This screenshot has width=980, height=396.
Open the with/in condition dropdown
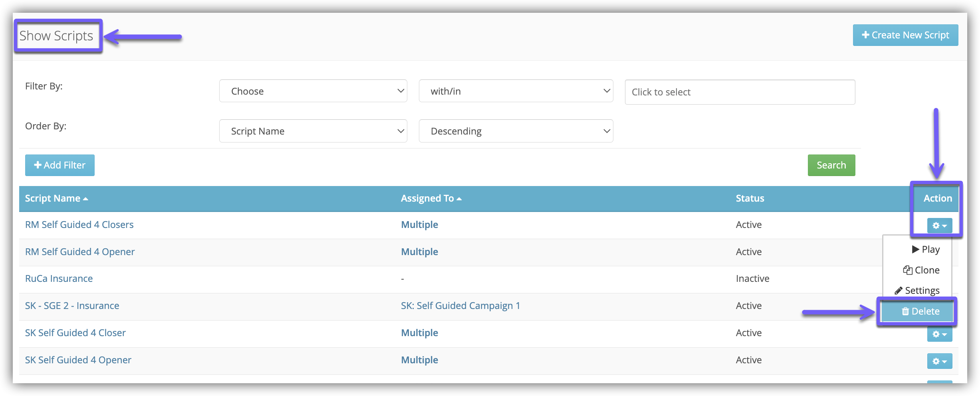pyautogui.click(x=516, y=91)
